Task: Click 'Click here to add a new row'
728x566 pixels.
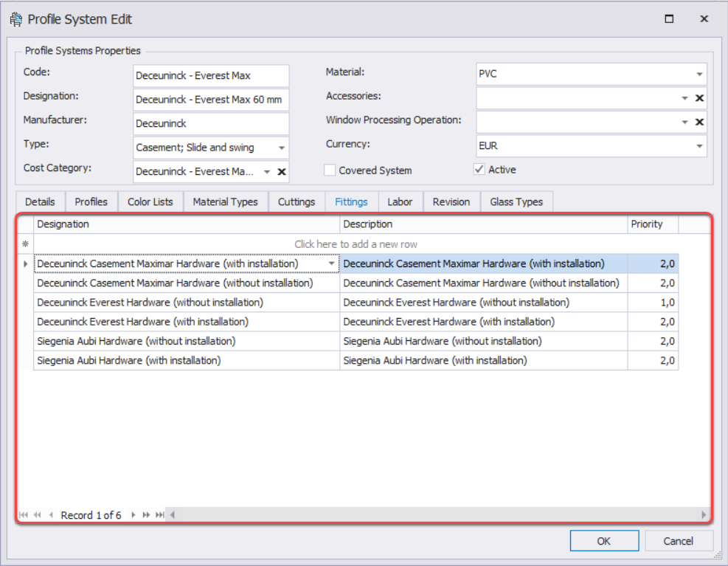Action: click(356, 244)
